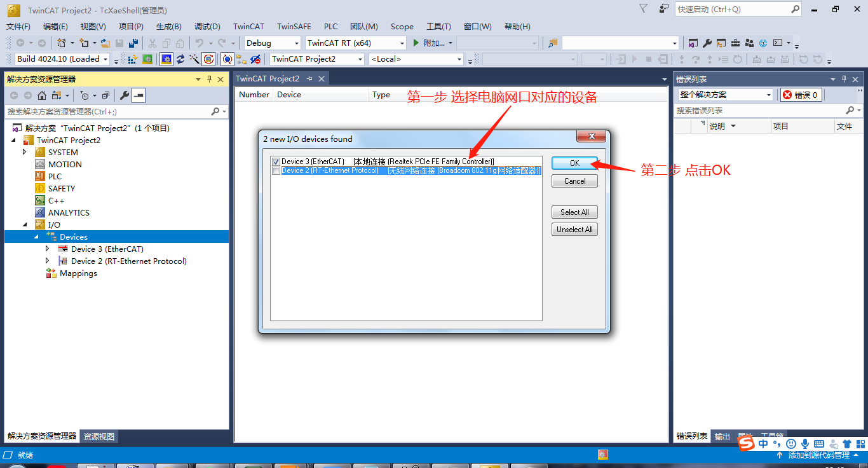Click the Pending Changes Filter clock icon
Viewport: 868px width, 468px height.
point(84,95)
